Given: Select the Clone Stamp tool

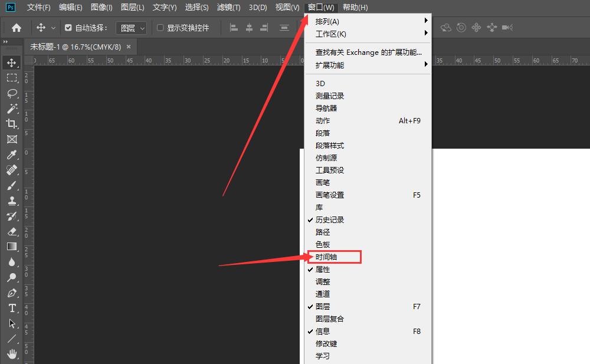Looking at the screenshot, I should tap(12, 201).
